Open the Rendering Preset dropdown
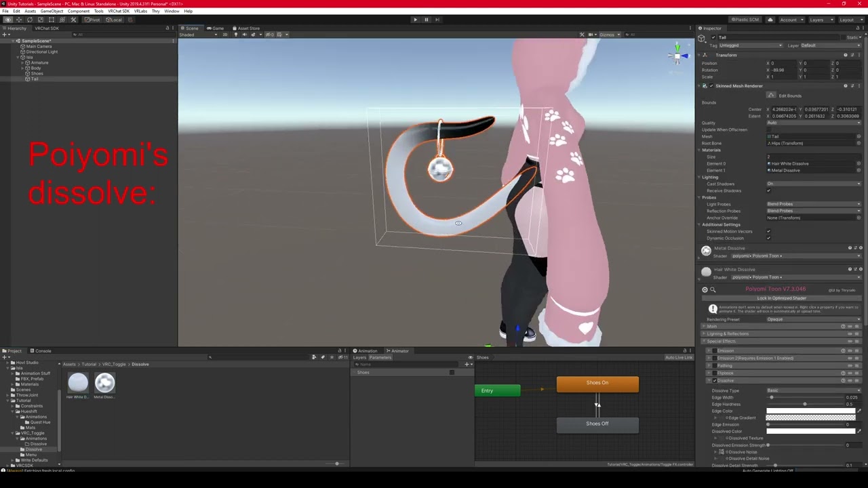The image size is (868, 488). pos(814,319)
